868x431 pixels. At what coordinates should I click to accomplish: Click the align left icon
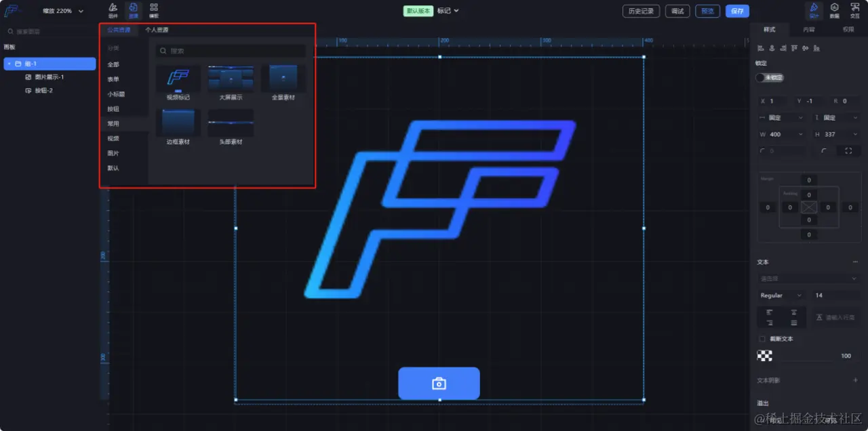(x=761, y=48)
